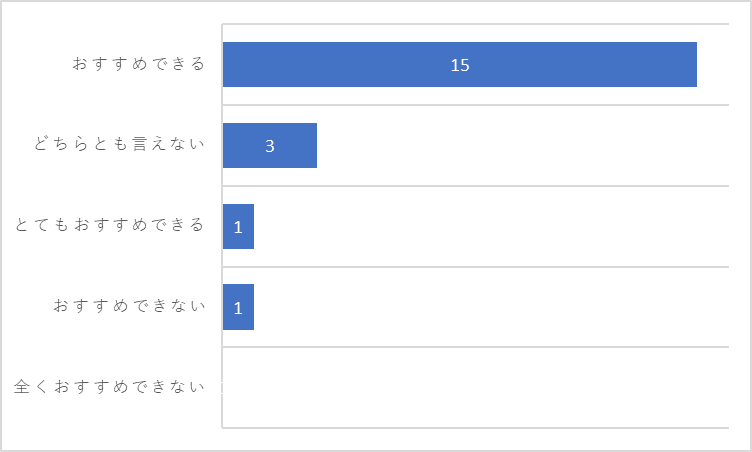This screenshot has height=452, width=752.
Task: Select gridline between おすすめできる and どちらとも言えない rows
Action: tap(475, 105)
